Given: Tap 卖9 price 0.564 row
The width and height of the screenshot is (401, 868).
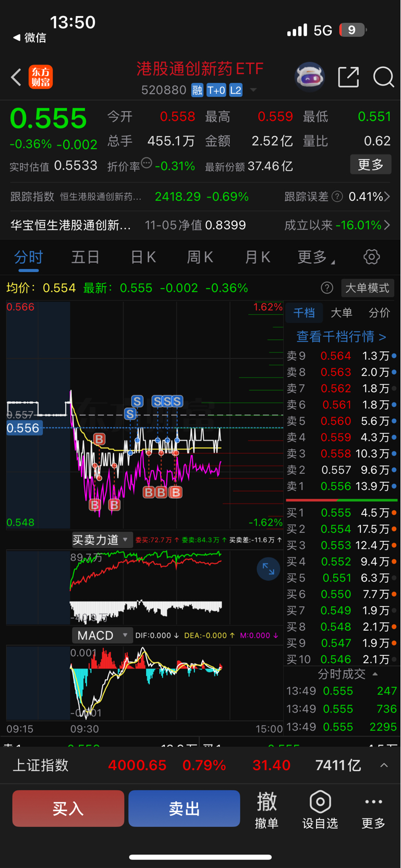Looking at the screenshot, I should click(x=342, y=356).
